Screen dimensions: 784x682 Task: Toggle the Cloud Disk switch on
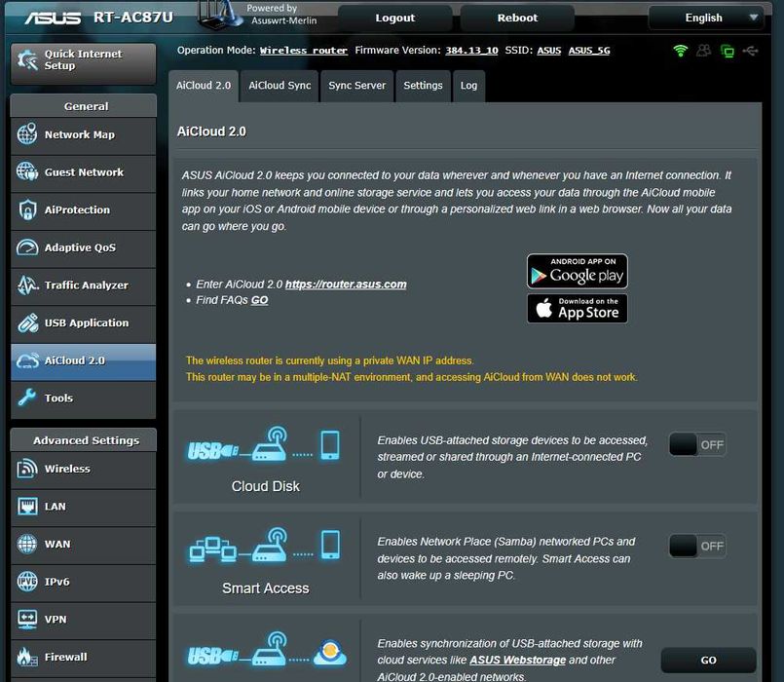click(697, 444)
